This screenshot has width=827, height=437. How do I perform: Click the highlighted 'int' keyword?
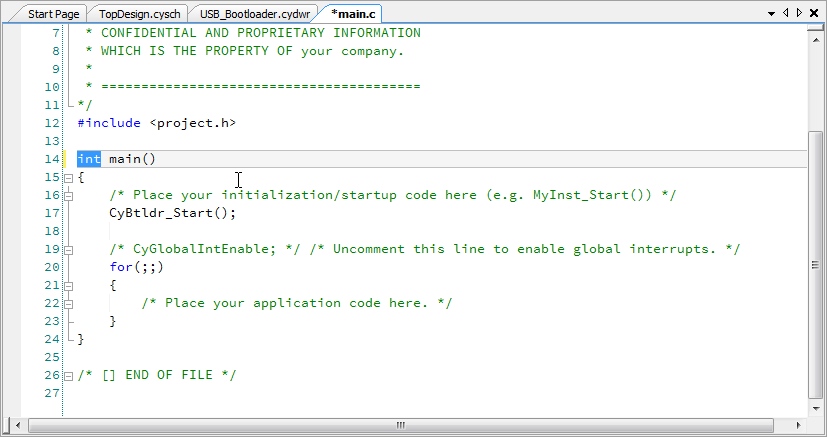(89, 159)
